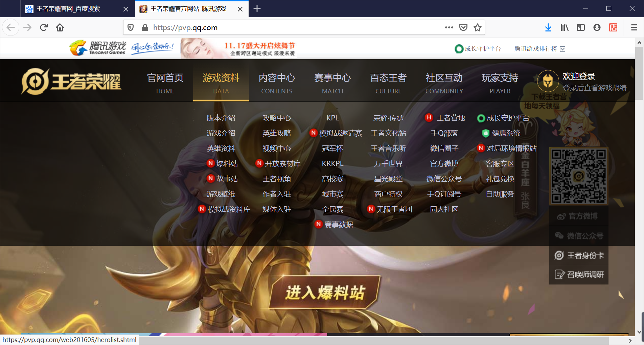View site security padlock info

(145, 27)
